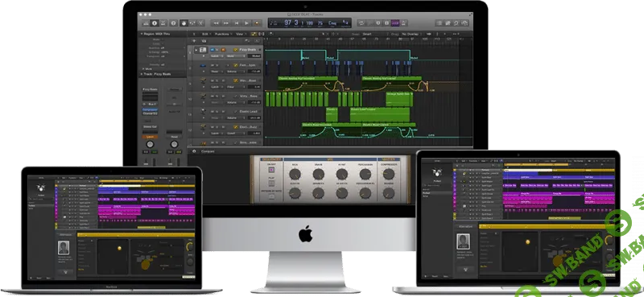
Task: Expand the Track: Fizzy Beats inspector section
Action: [x=142, y=74]
